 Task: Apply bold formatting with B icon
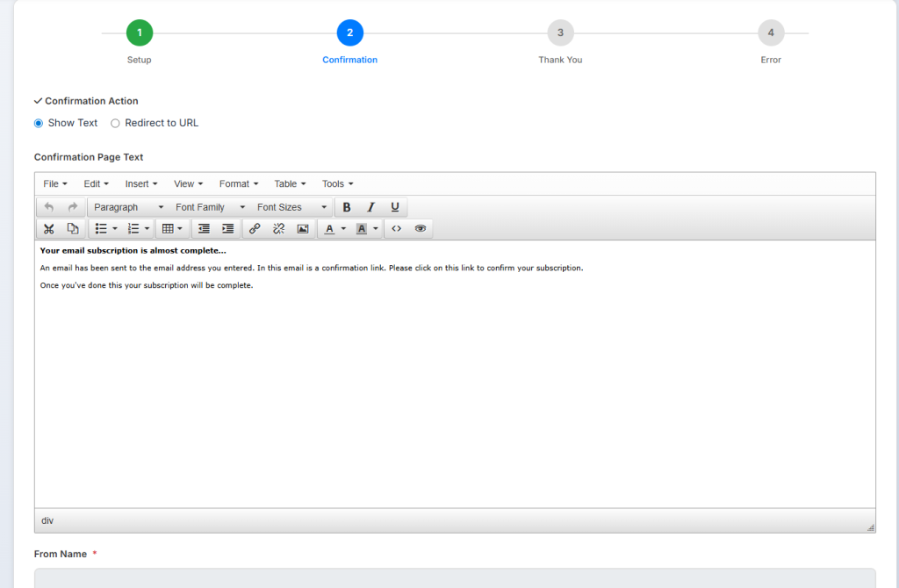[x=347, y=207]
